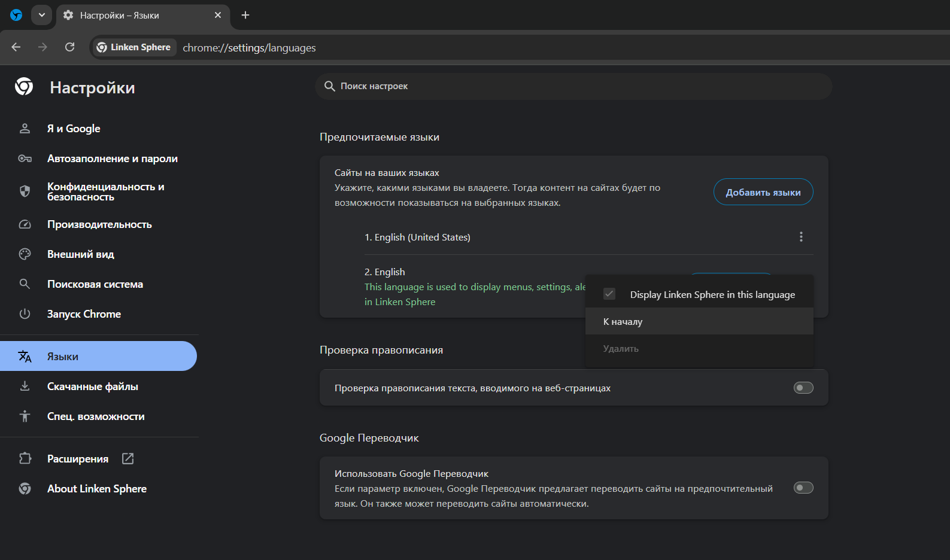Click the Добавить языки button
Viewport: 950px width, 560px height.
coord(763,192)
